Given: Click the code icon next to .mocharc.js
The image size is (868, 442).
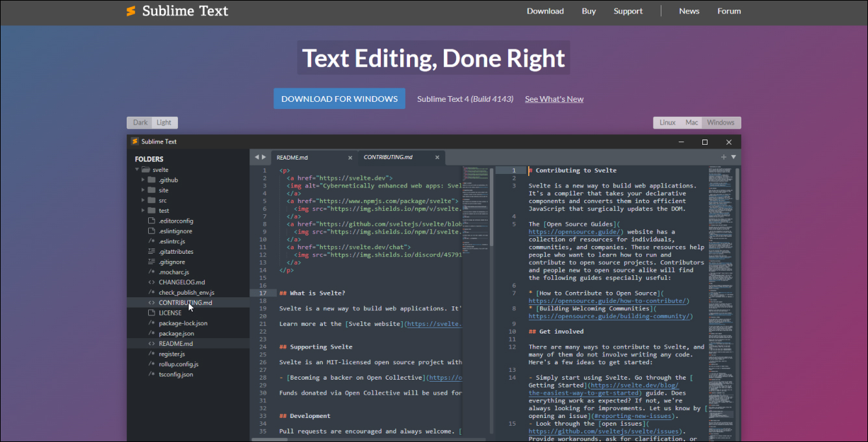Looking at the screenshot, I should pyautogui.click(x=151, y=273).
